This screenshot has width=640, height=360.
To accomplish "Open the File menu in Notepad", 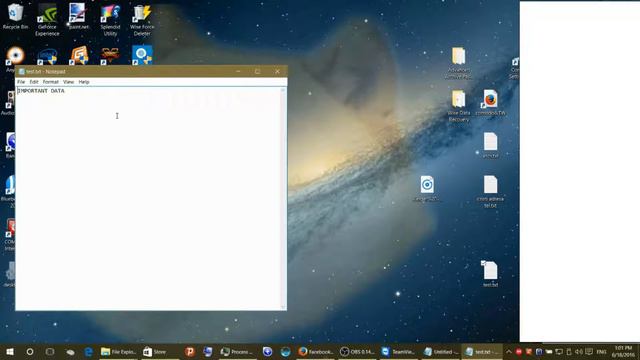I will click(21, 82).
